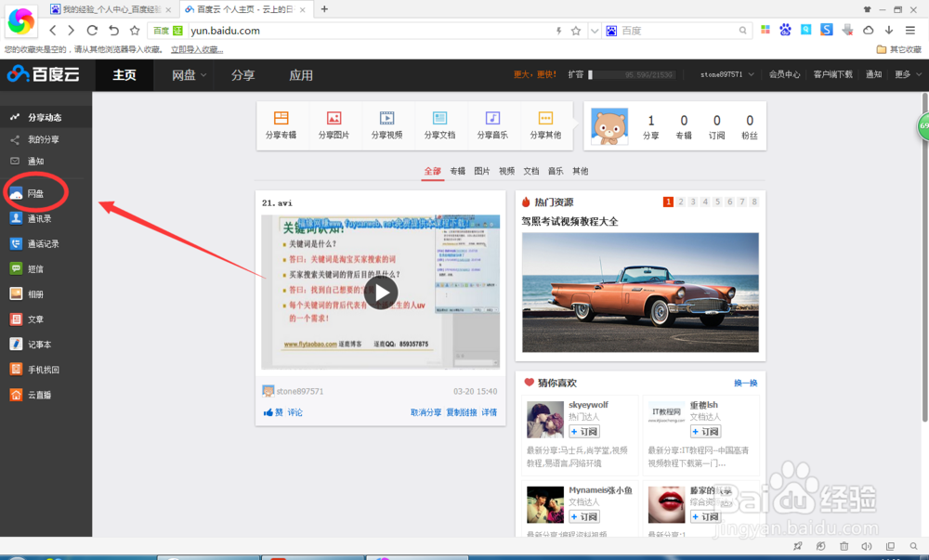The height and width of the screenshot is (560, 929).
Task: Click the 取消分享 link under the video
Action: [428, 411]
